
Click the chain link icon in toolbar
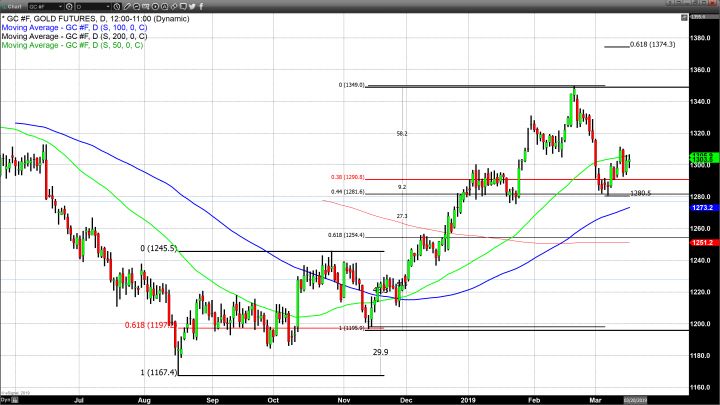point(174,6)
